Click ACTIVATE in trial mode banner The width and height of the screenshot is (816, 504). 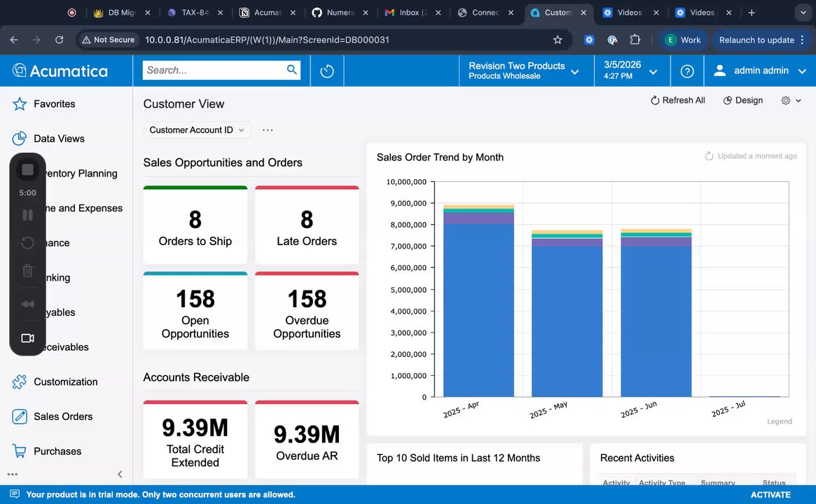770,495
